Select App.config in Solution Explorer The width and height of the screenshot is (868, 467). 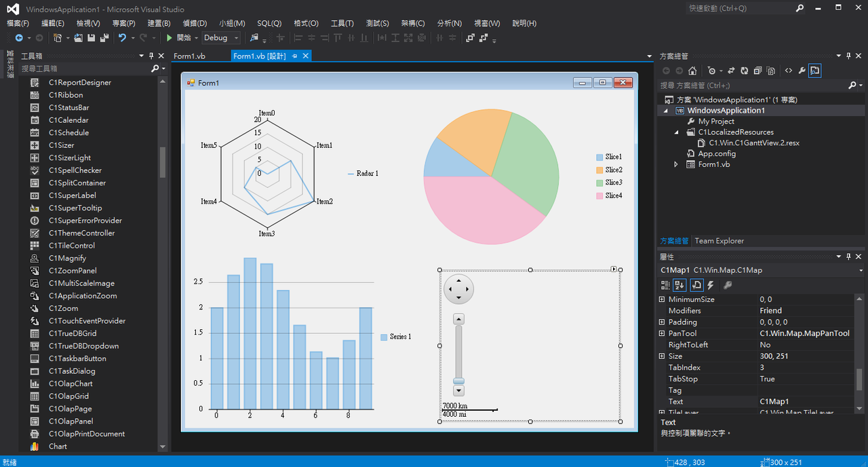tap(717, 154)
